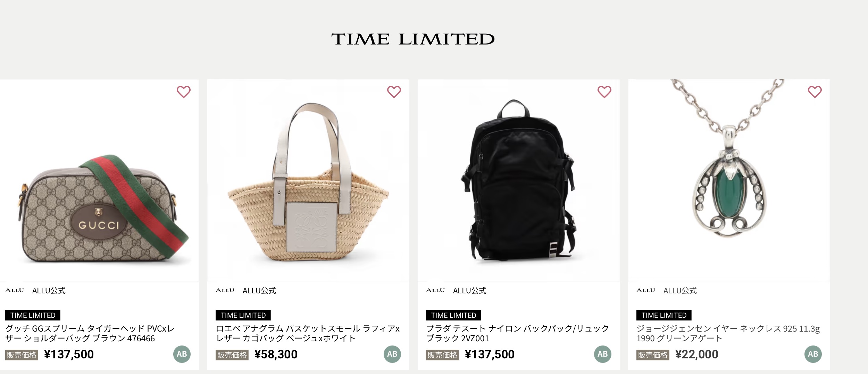
Task: Click TIME LIMITED tag on Georg Jensen necklace
Action: coord(664,315)
